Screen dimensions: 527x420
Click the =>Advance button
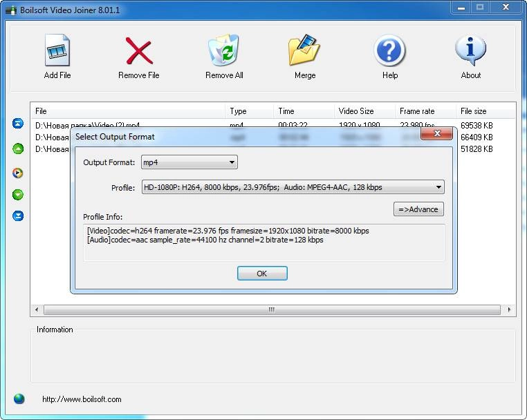tap(418, 209)
